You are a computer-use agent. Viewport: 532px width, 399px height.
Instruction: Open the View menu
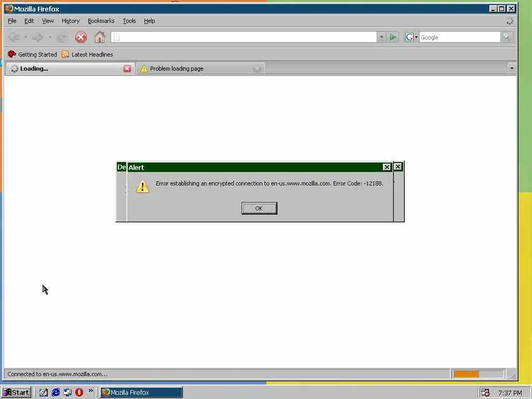tap(48, 21)
